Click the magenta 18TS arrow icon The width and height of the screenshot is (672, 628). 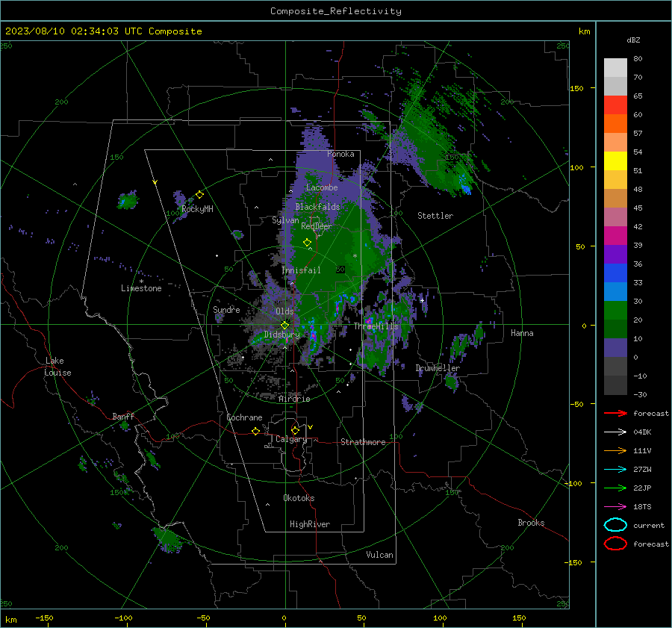coord(615,507)
